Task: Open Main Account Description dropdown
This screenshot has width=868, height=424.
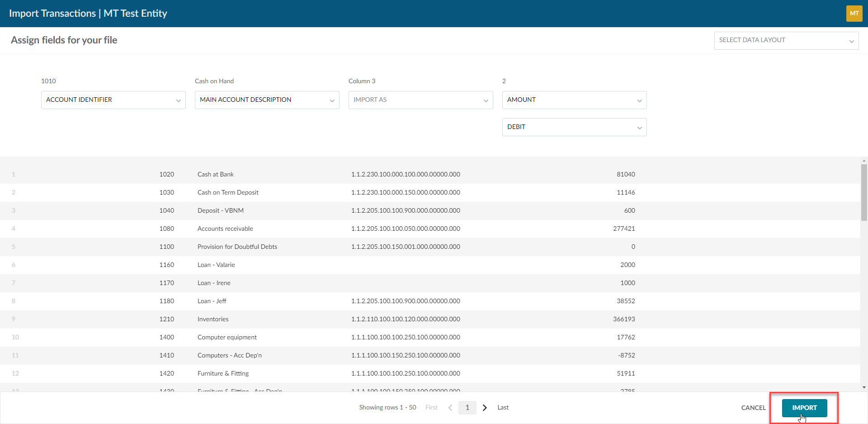Action: pos(267,100)
